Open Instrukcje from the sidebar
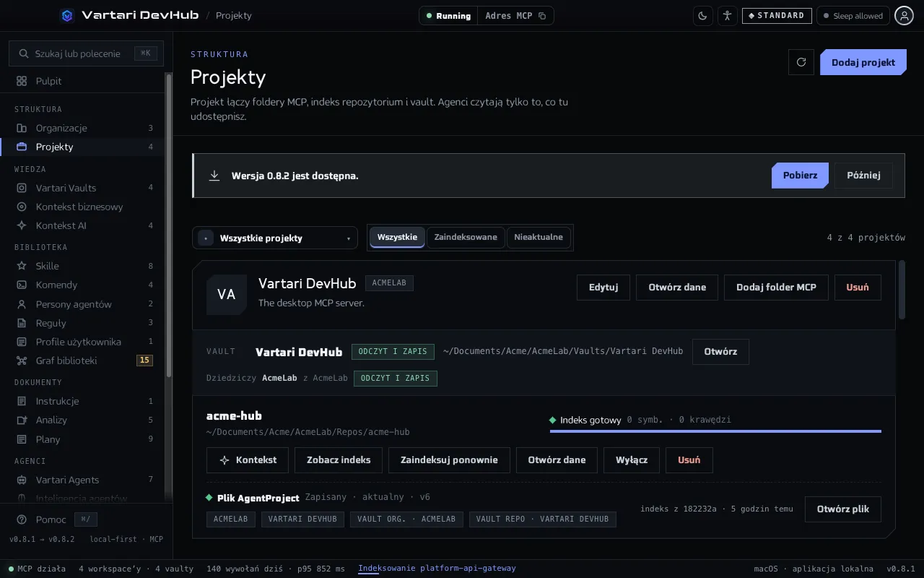The width and height of the screenshot is (924, 578). tap(82, 401)
